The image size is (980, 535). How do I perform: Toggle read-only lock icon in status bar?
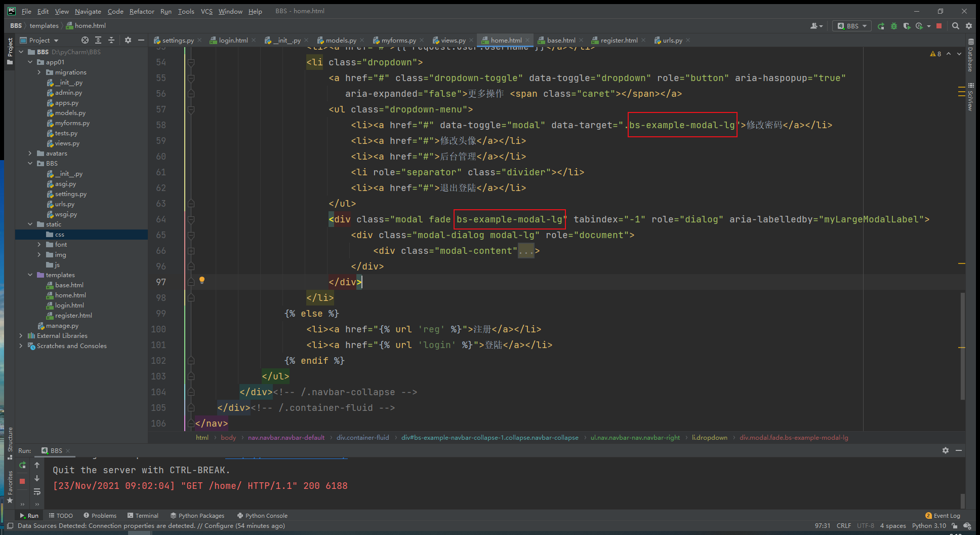[x=955, y=526]
